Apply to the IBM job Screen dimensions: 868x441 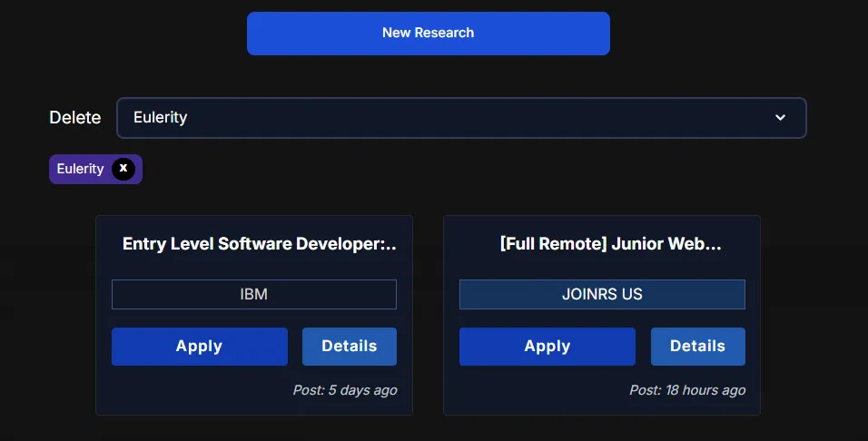click(199, 347)
